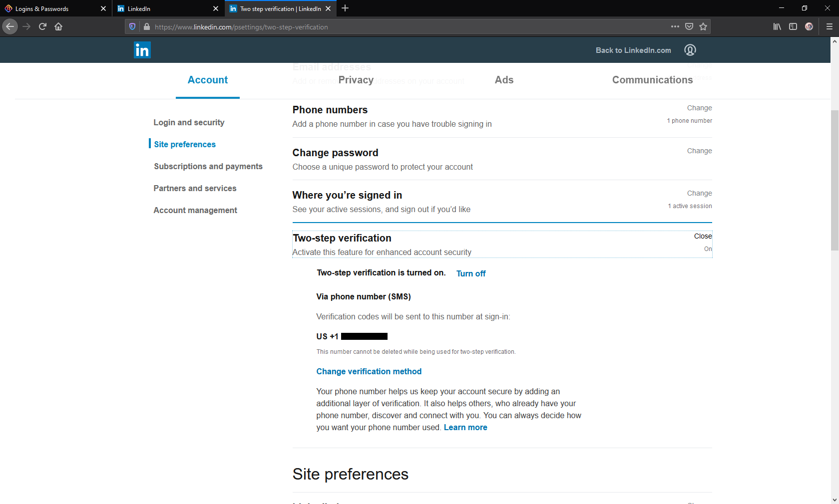The image size is (839, 504).
Task: Click the '1 phone number' text
Action: pos(689,121)
